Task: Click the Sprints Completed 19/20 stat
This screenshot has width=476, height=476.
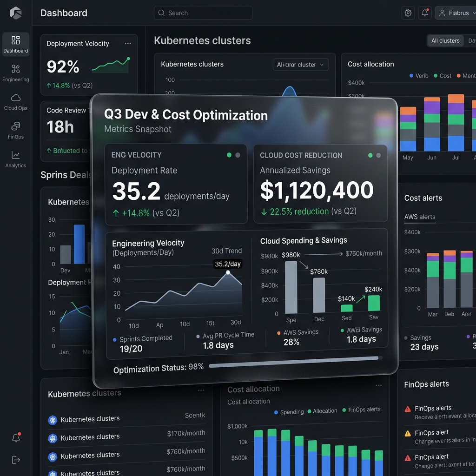Action: pyautogui.click(x=143, y=344)
